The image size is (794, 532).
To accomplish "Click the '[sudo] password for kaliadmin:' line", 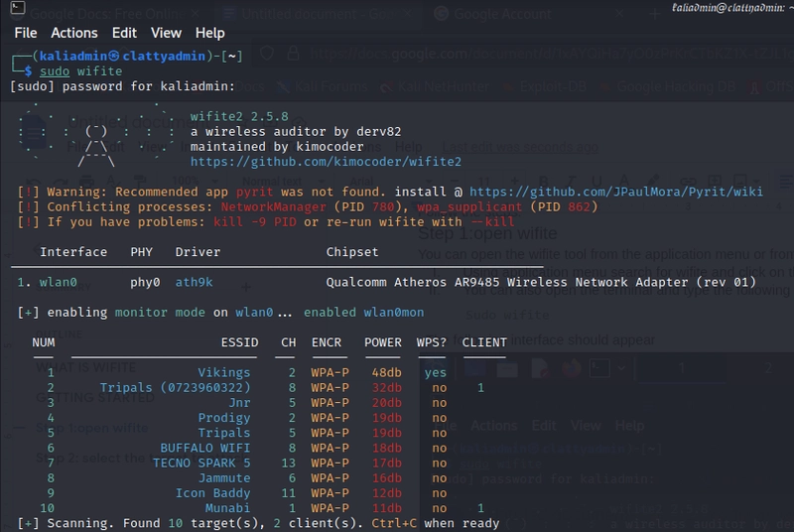I will (122, 86).
